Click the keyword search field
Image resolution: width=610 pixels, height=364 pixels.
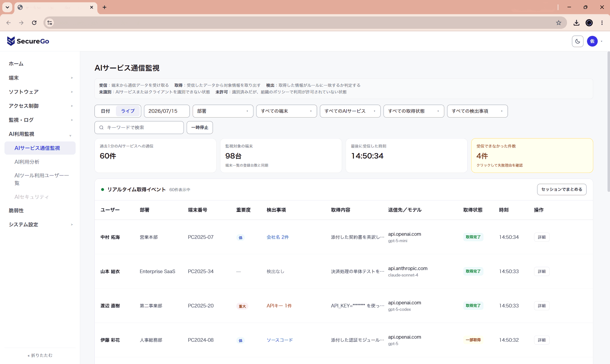point(139,127)
